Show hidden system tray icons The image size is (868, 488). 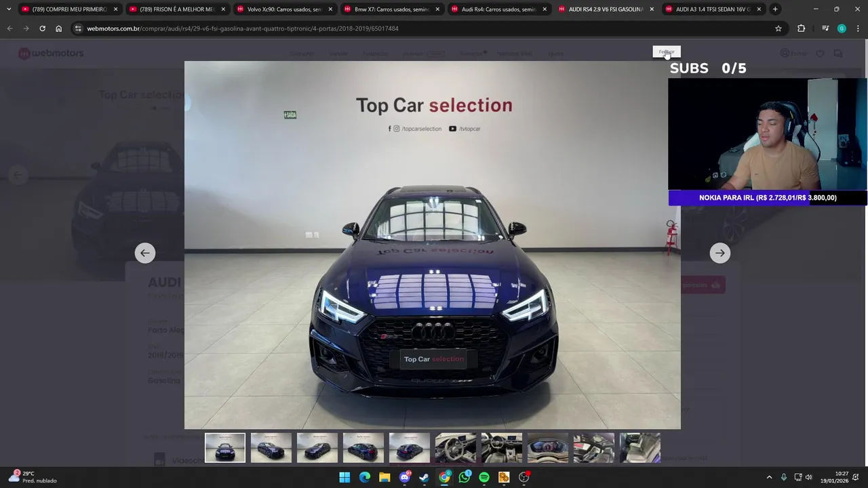(769, 477)
